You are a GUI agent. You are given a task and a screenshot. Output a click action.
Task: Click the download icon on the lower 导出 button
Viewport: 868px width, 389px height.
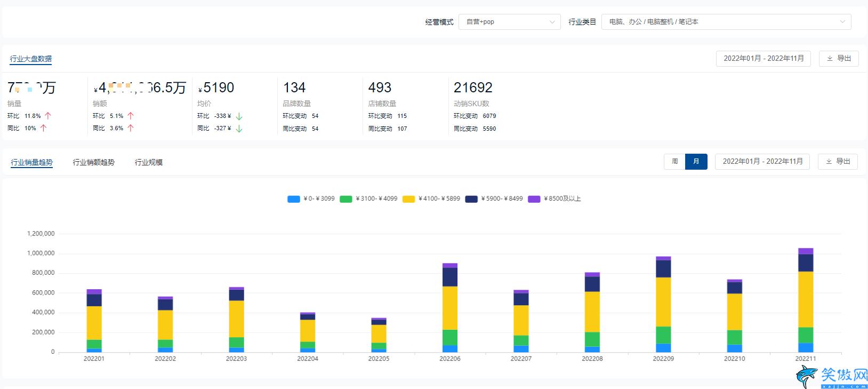(x=829, y=162)
